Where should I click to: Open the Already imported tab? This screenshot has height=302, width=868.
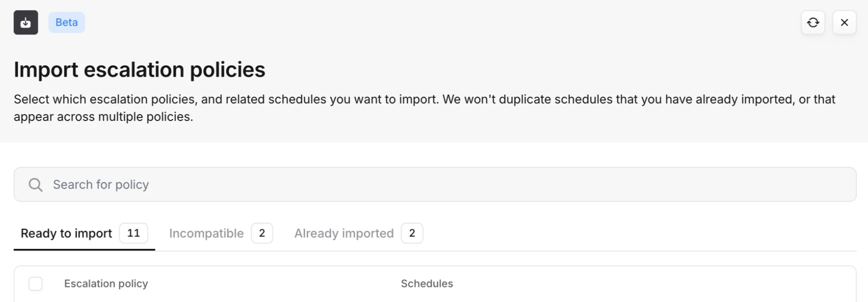click(344, 233)
